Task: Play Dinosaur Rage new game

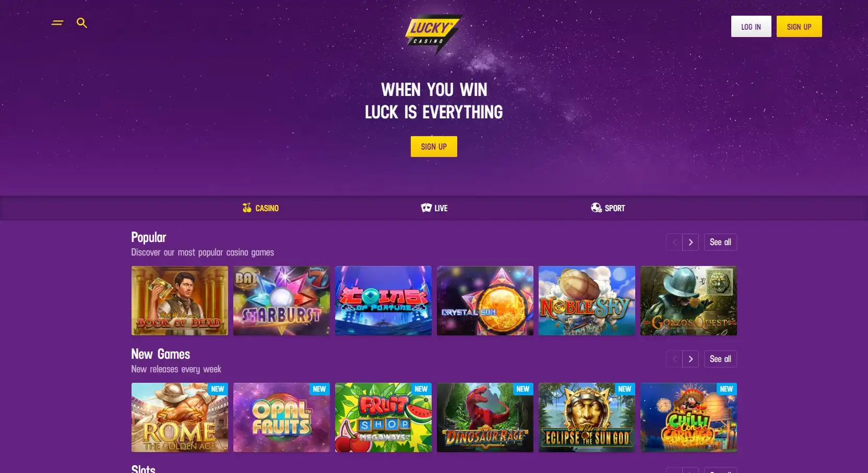Action: pos(485,417)
